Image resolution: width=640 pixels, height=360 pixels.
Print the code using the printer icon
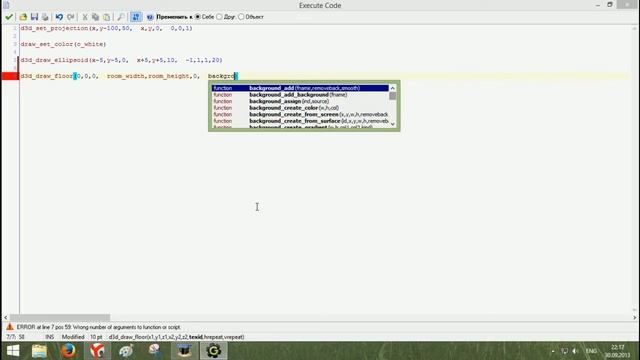(x=45, y=17)
